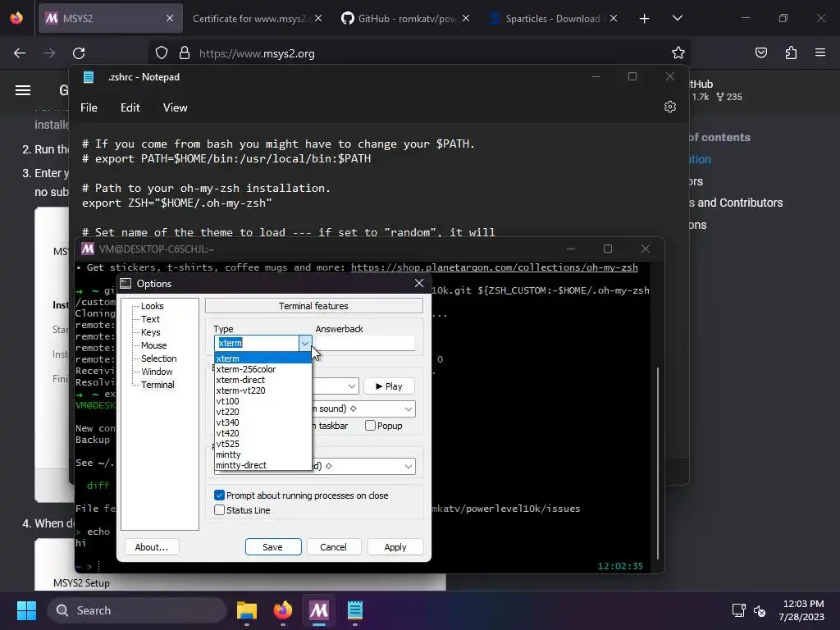Screen dimensions: 840x630
Task: Click the site padlock icon
Action: coord(185,53)
